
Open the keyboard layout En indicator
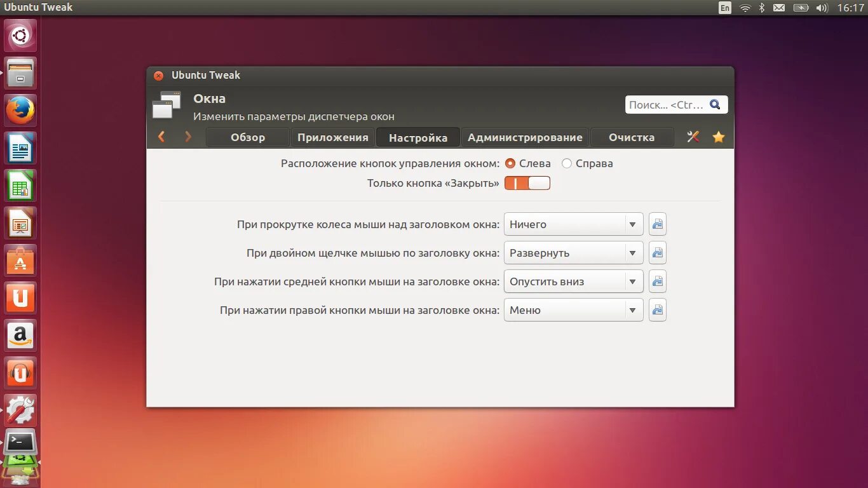[725, 8]
